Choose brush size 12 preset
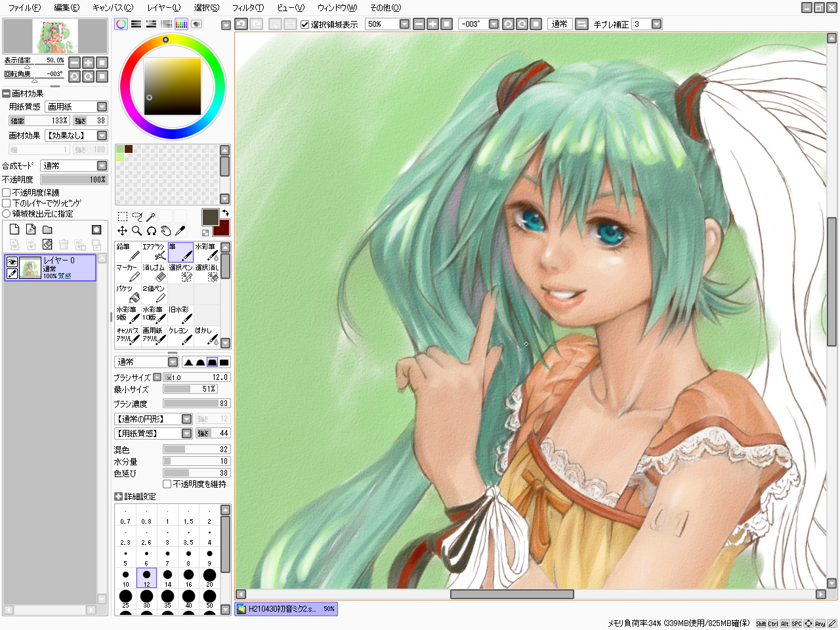This screenshot has width=840, height=630. 146,577
